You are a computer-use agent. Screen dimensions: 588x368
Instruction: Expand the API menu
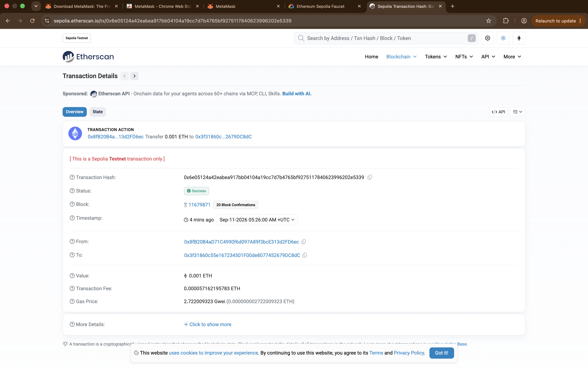[488, 57]
